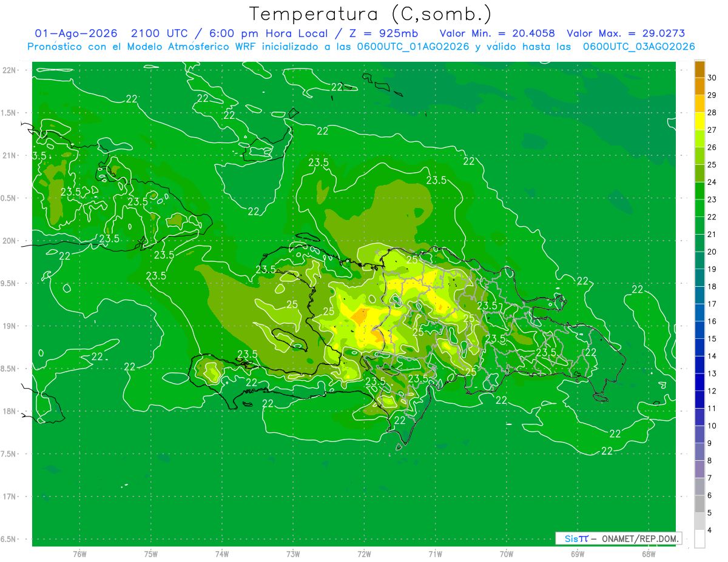Click the 'Valor Min. = 20.4058' readout

(497, 33)
